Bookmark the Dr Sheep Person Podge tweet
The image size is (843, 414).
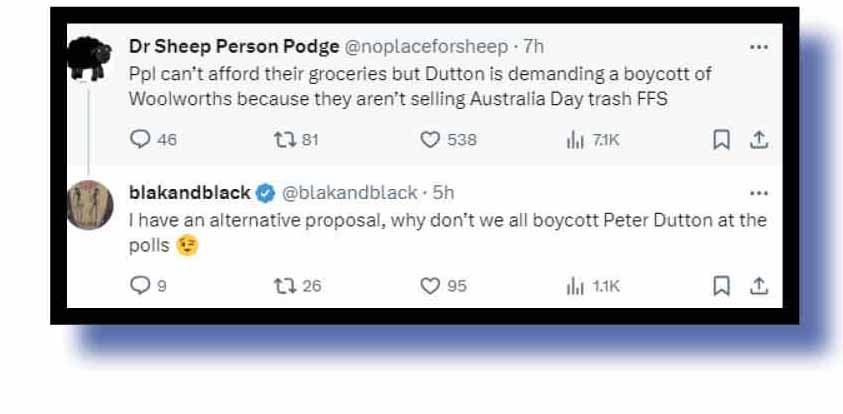click(720, 140)
